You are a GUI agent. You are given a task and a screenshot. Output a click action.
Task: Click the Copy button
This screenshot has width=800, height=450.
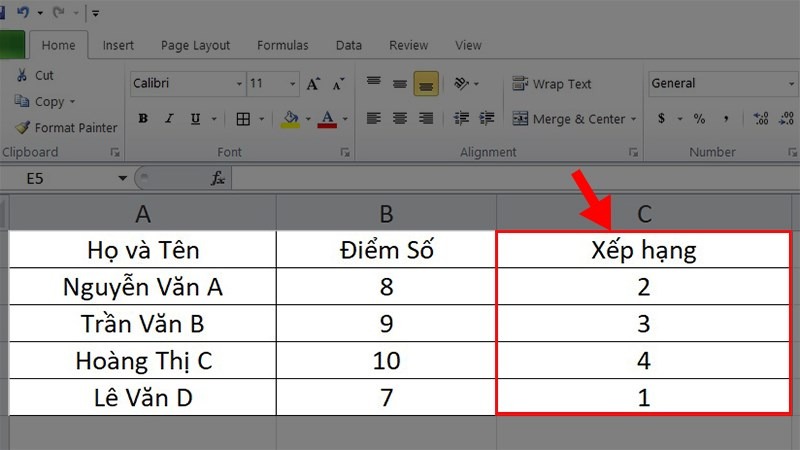coord(39,102)
